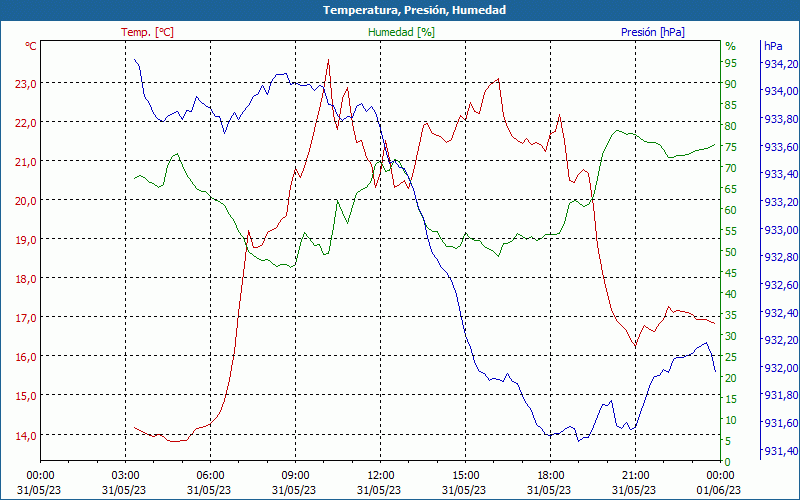Click the '934,00' pressure axis value
This screenshot has height=500, width=800.
tap(780, 91)
